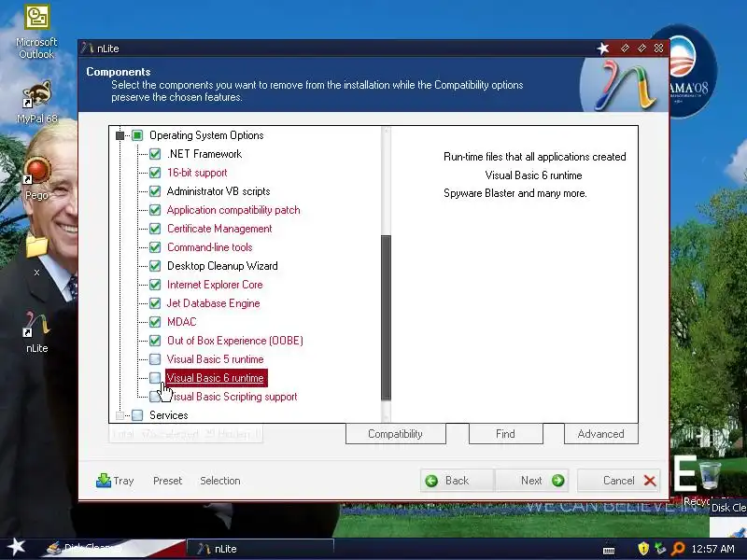Image resolution: width=747 pixels, height=560 pixels.
Task: Toggle the .NET Framework checkbox
Action: (155, 154)
